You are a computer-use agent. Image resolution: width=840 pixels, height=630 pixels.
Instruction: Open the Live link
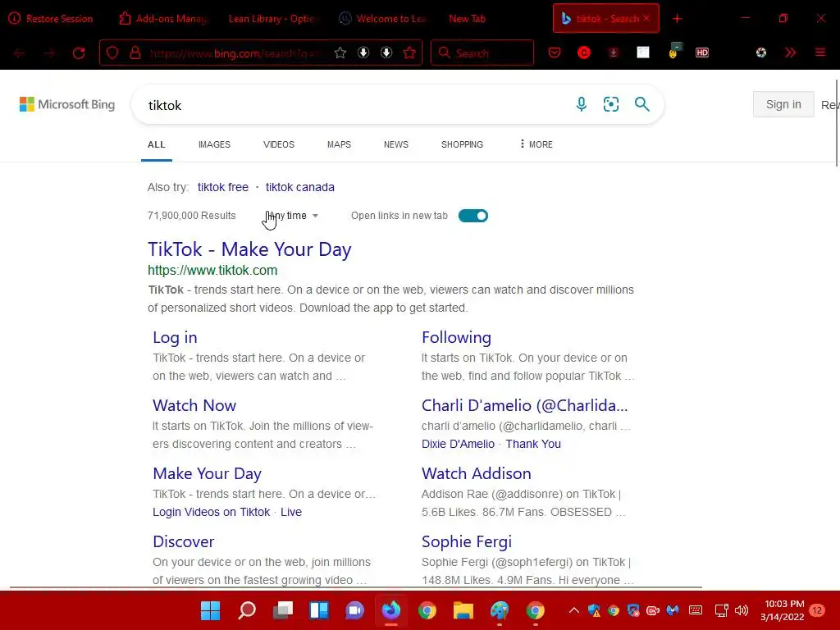291,512
